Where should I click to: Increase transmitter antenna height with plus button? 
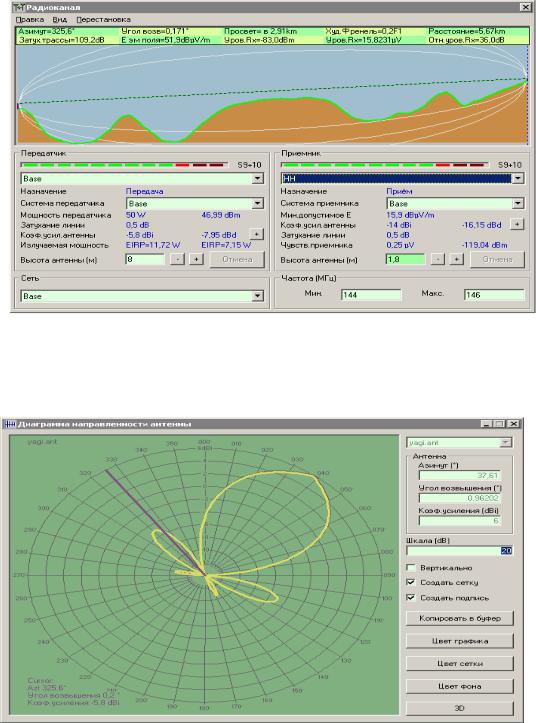pyautogui.click(x=196, y=259)
